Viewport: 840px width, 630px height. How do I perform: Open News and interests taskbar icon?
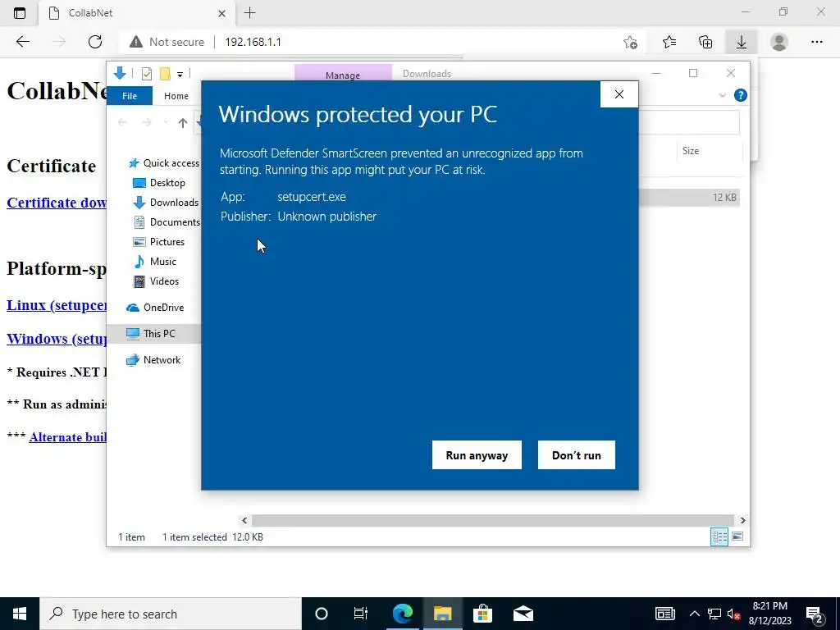coord(664,614)
